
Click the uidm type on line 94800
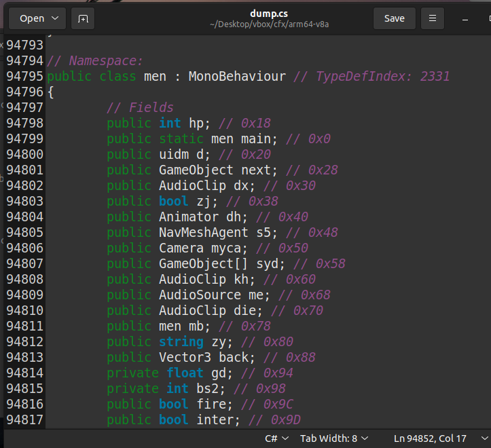pyautogui.click(x=174, y=155)
